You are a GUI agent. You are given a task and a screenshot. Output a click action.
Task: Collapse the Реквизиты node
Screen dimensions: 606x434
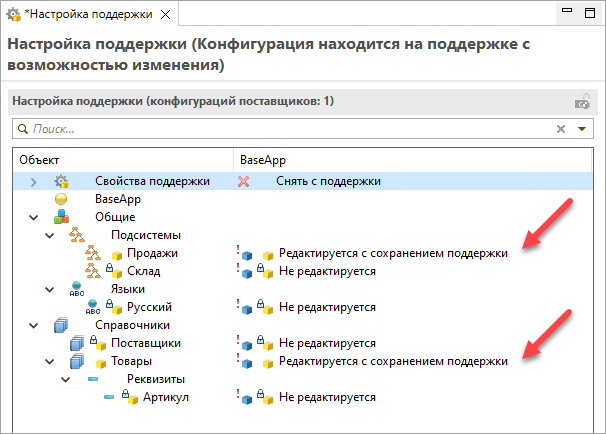tap(67, 379)
